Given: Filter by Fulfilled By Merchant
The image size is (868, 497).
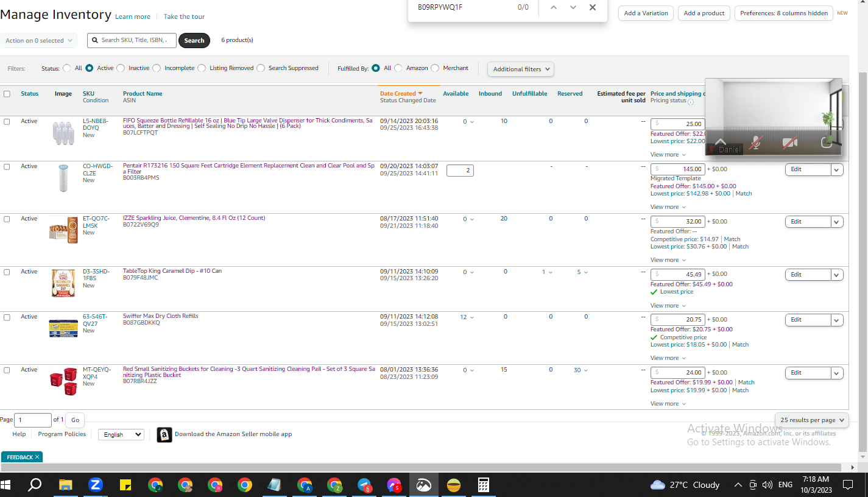Looking at the screenshot, I should pyautogui.click(x=435, y=68).
